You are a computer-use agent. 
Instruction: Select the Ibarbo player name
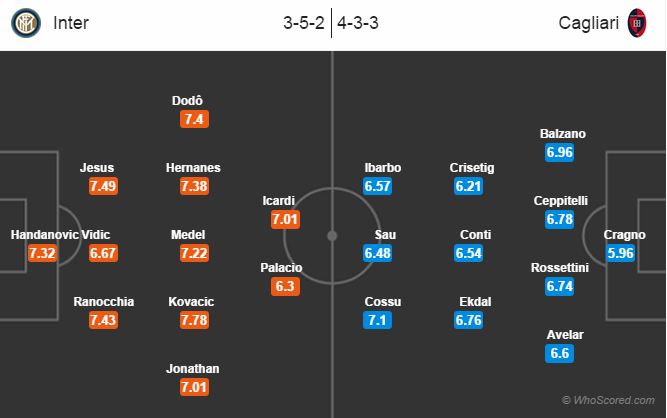(382, 168)
